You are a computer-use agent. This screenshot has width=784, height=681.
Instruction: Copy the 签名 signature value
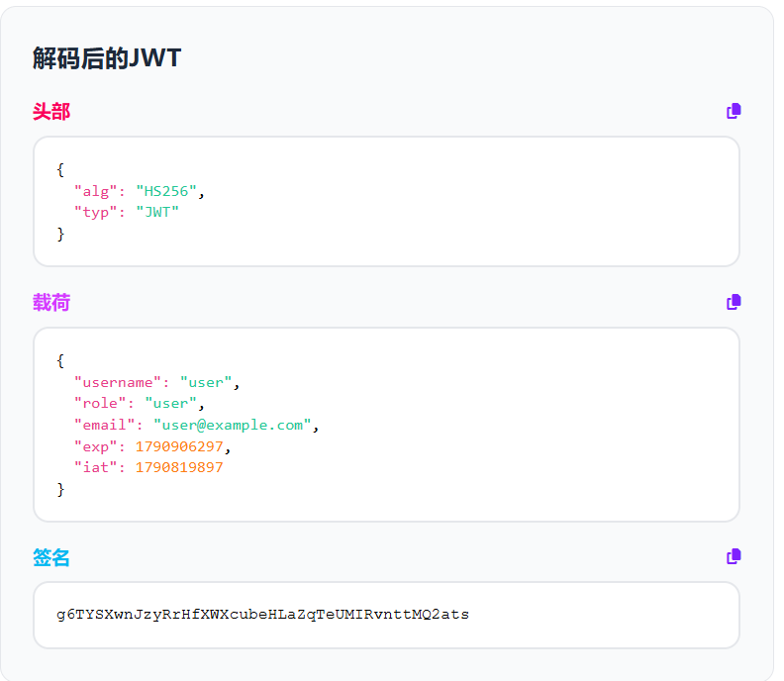734,556
